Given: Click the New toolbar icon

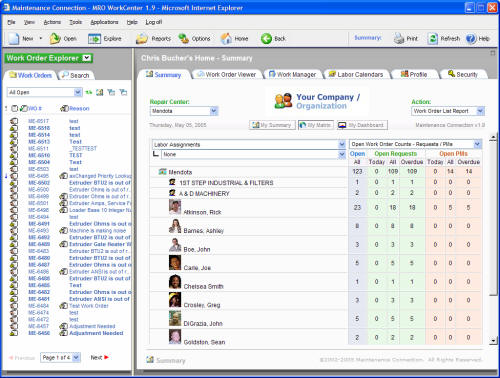Looking at the screenshot, I should click(x=14, y=39).
